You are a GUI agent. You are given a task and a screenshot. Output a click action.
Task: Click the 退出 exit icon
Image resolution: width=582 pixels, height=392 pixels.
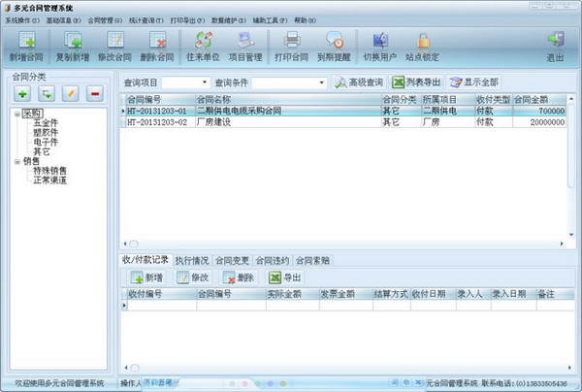[x=555, y=47]
